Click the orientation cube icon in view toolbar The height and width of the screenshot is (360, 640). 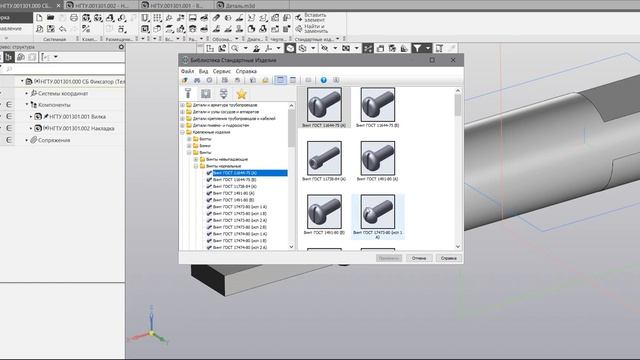[290, 49]
